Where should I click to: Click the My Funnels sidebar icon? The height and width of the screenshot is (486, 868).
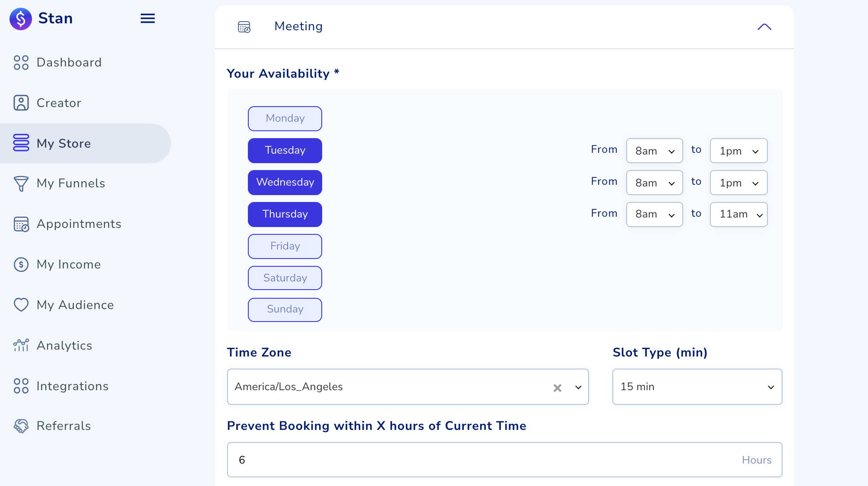(21, 183)
